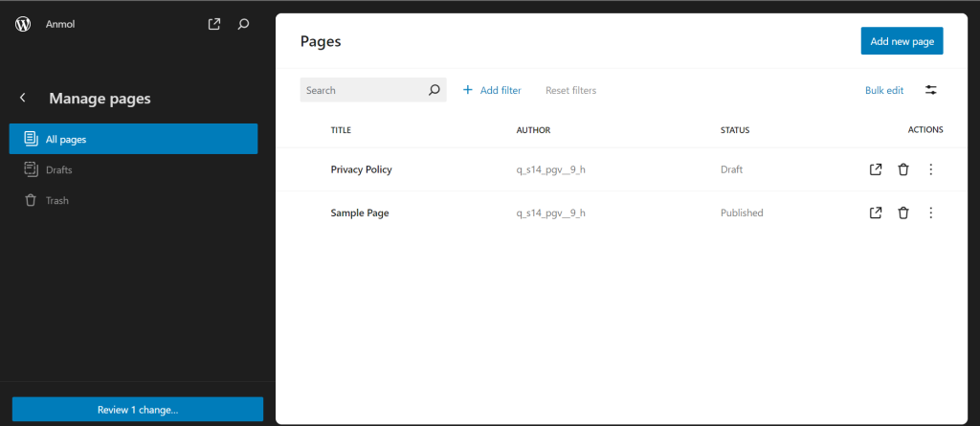The image size is (980, 426).
Task: Click the Pages heading
Action: 321,41
